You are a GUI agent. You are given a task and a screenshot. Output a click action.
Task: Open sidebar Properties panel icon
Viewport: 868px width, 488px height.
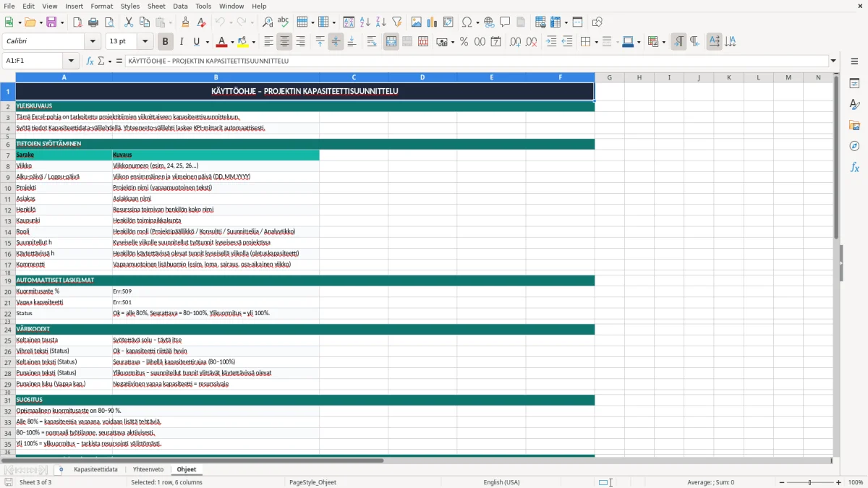854,84
